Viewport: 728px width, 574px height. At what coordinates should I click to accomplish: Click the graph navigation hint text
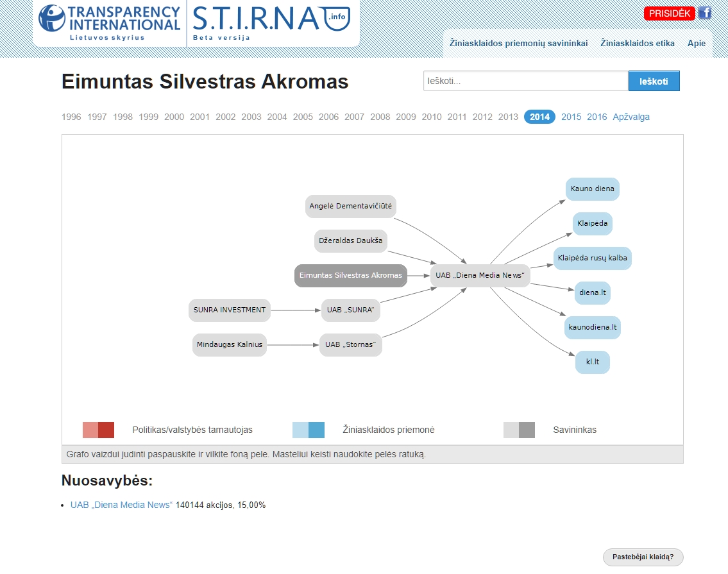coord(246,455)
